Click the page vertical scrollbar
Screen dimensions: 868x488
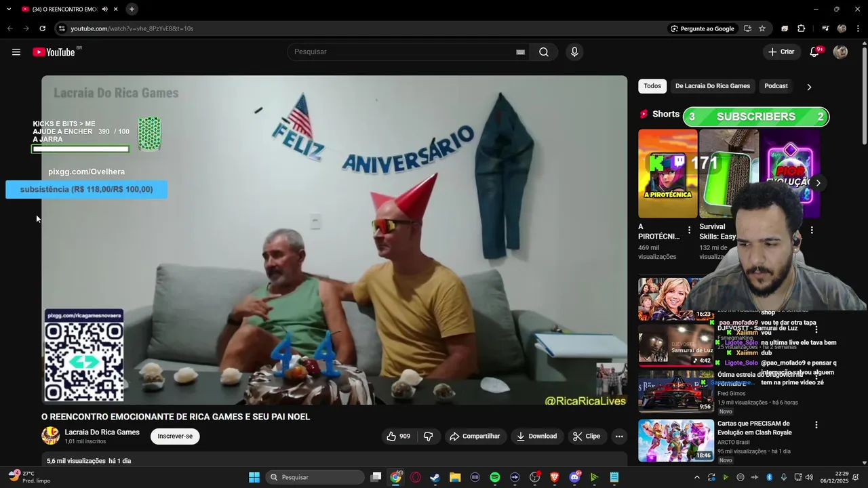tap(864, 95)
